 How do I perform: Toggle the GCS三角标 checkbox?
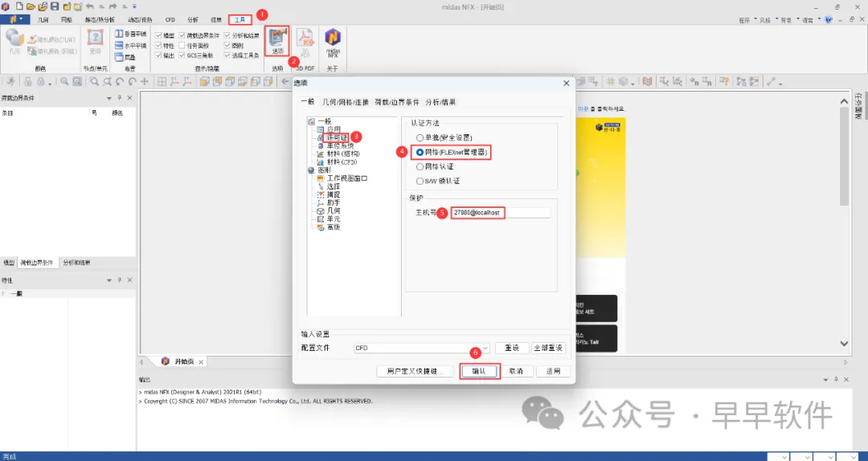pyautogui.click(x=182, y=55)
